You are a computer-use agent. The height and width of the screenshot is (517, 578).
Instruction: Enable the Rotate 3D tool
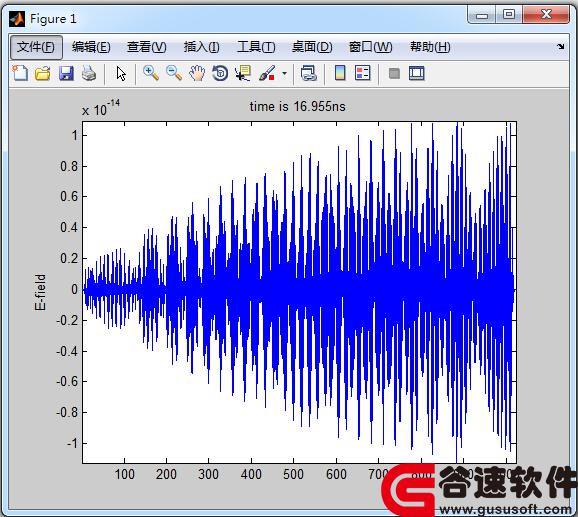click(220, 73)
